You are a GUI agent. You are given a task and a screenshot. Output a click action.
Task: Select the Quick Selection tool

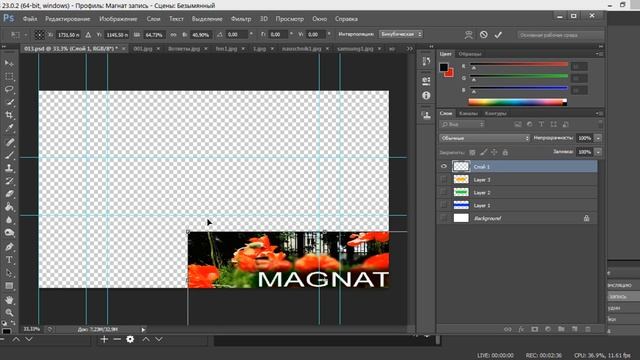point(9,102)
